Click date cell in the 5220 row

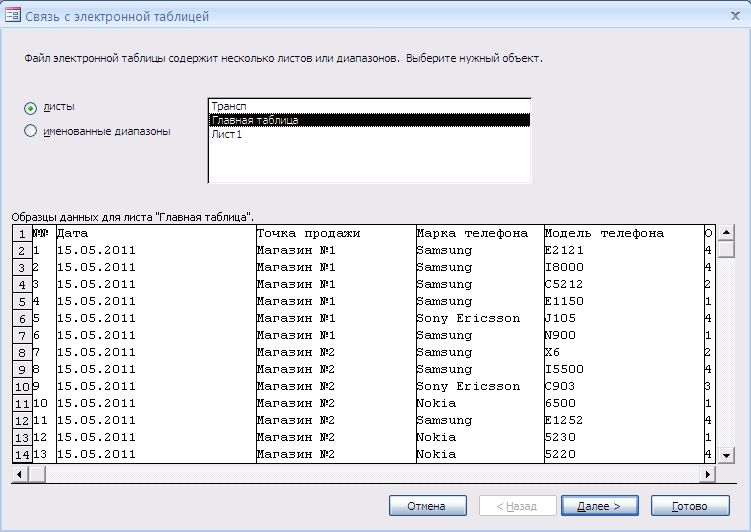point(156,454)
